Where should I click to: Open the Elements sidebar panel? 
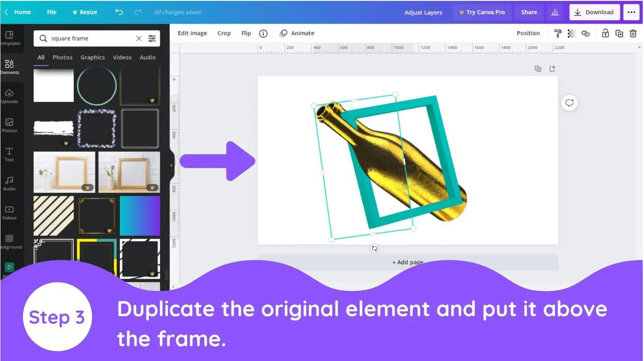click(x=9, y=67)
